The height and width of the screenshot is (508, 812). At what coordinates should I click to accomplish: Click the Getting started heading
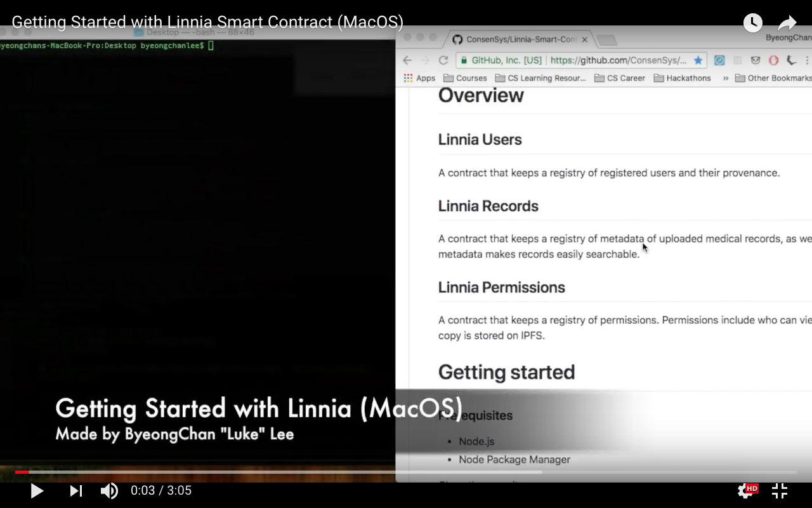point(506,372)
